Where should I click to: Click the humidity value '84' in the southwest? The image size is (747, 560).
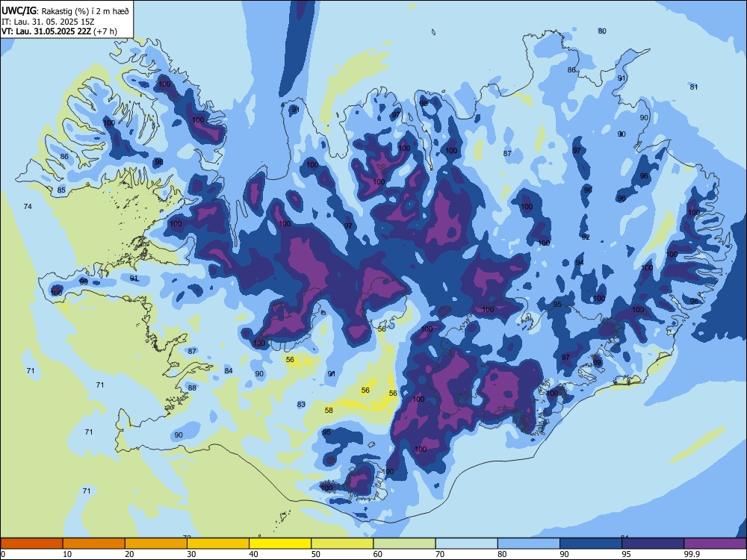point(229,370)
